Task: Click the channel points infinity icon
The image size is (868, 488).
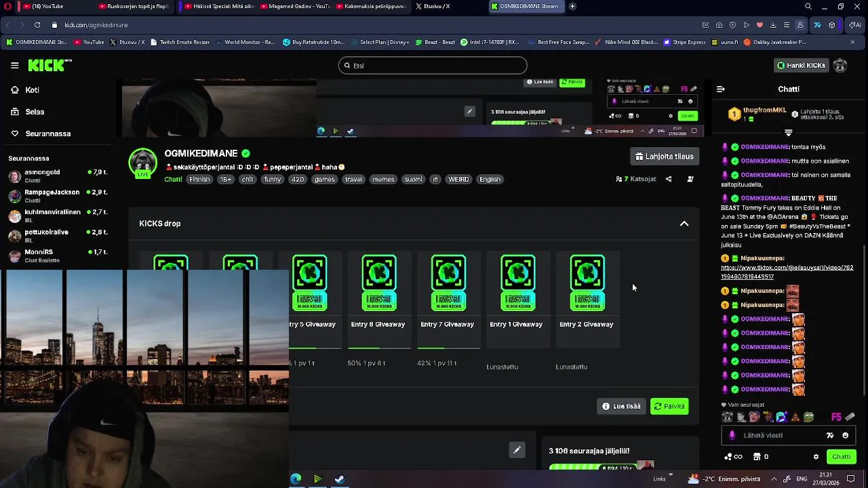Action: 734,457
